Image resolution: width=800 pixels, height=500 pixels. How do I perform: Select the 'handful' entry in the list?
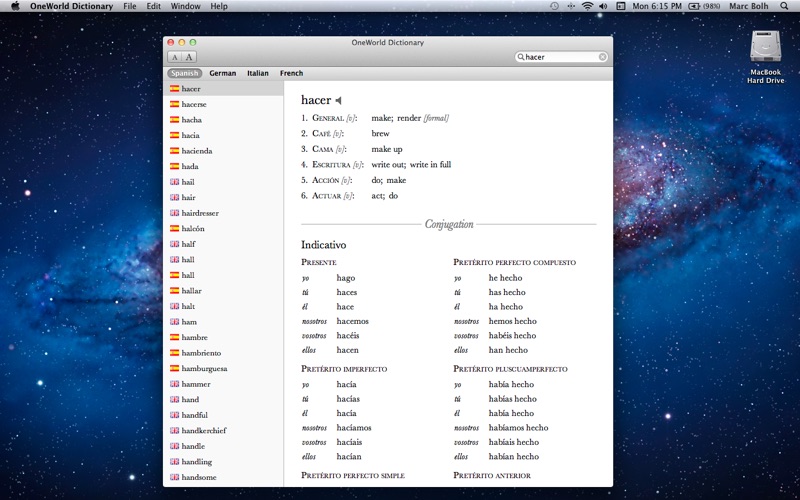[223, 415]
